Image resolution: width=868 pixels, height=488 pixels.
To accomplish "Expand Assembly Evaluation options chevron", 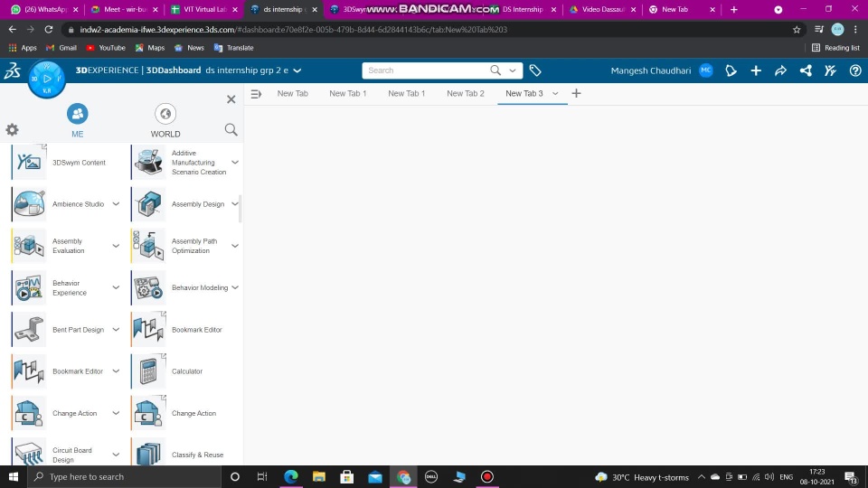I will point(116,246).
